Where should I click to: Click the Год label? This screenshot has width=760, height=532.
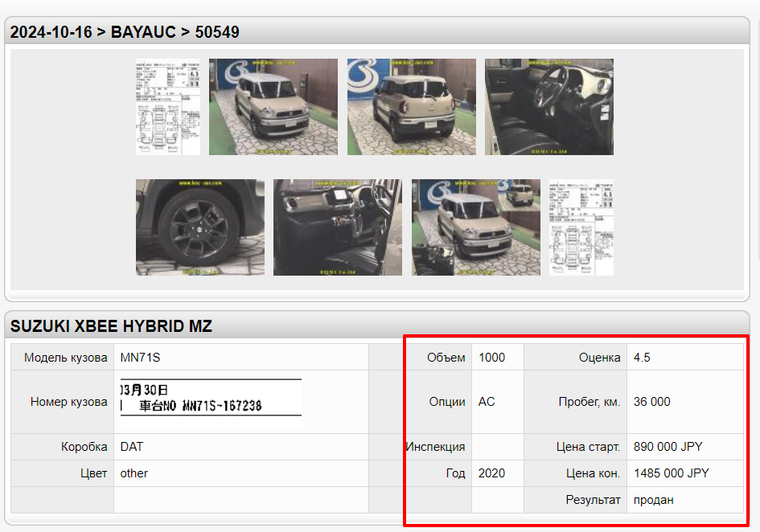(456, 473)
